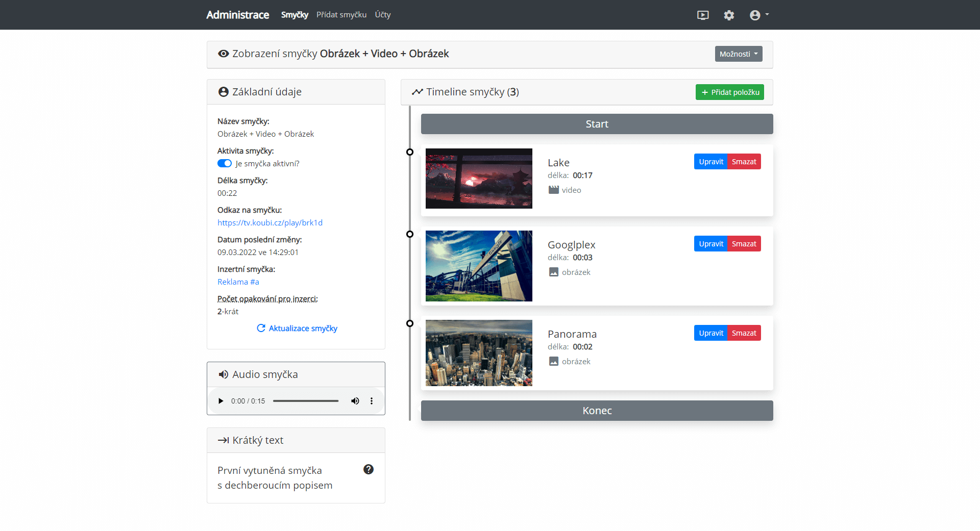Delete the Lake item with Smazat

[744, 162]
